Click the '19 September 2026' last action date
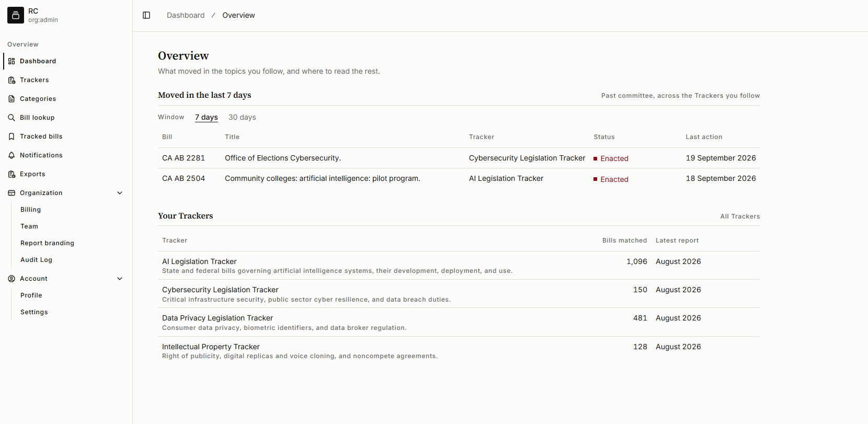 click(721, 158)
